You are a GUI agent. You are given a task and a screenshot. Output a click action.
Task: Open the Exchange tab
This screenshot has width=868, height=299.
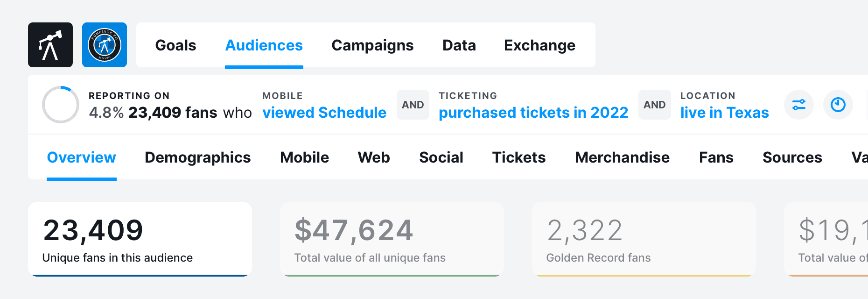(x=539, y=45)
